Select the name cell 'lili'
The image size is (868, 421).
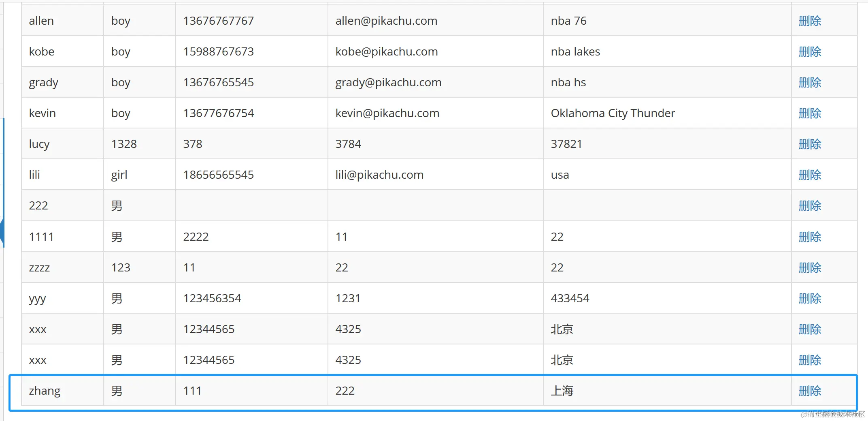coord(34,175)
